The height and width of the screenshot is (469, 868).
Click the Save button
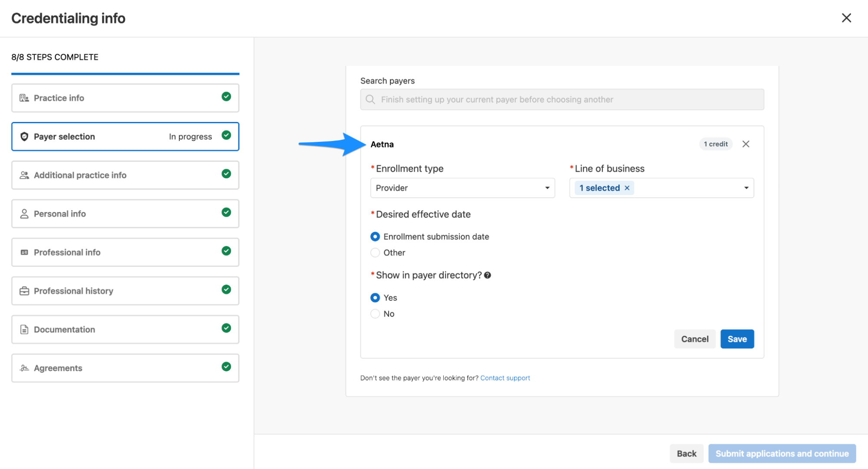[737, 339]
